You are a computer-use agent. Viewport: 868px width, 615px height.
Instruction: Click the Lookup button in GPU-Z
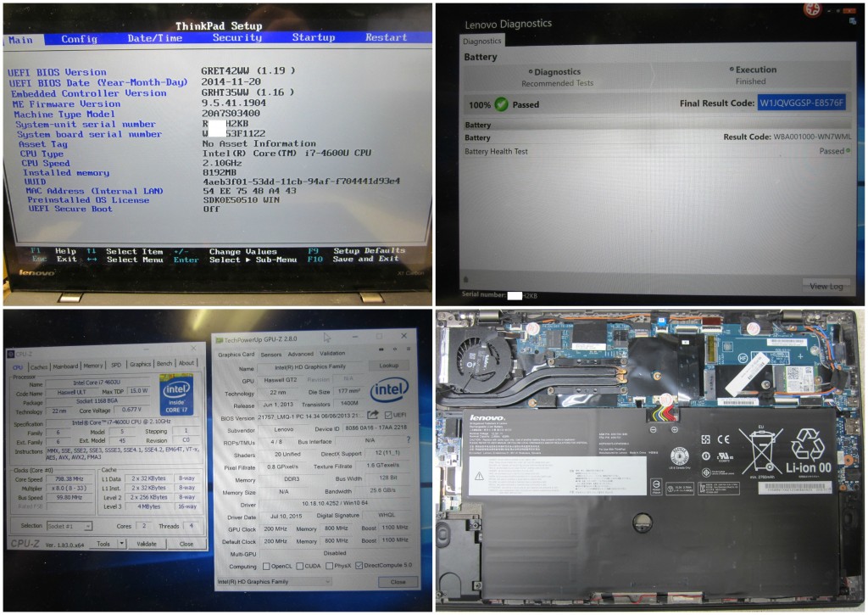tap(388, 366)
